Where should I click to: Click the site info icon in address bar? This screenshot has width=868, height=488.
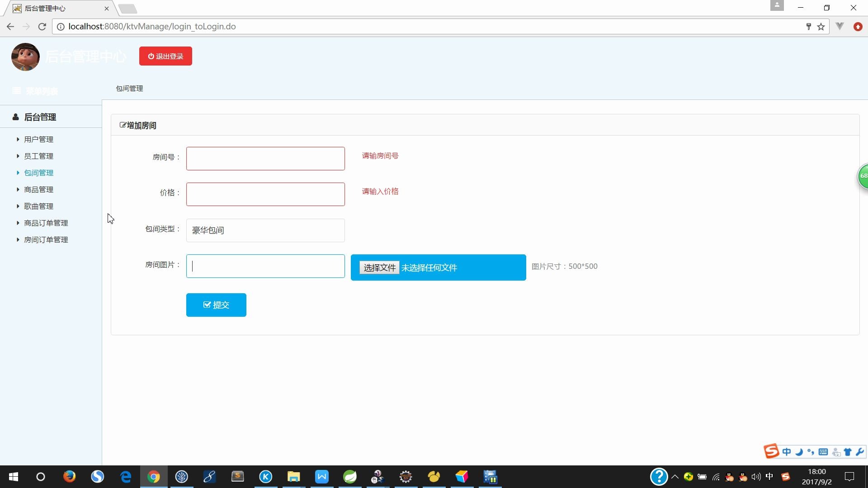pos(61,27)
